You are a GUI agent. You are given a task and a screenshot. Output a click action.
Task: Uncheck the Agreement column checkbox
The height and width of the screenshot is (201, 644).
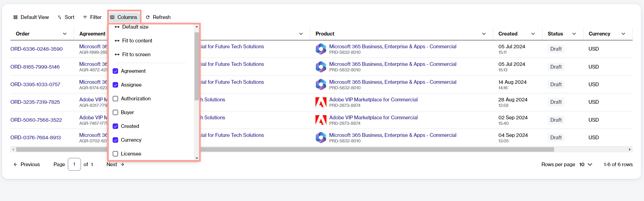click(x=115, y=71)
